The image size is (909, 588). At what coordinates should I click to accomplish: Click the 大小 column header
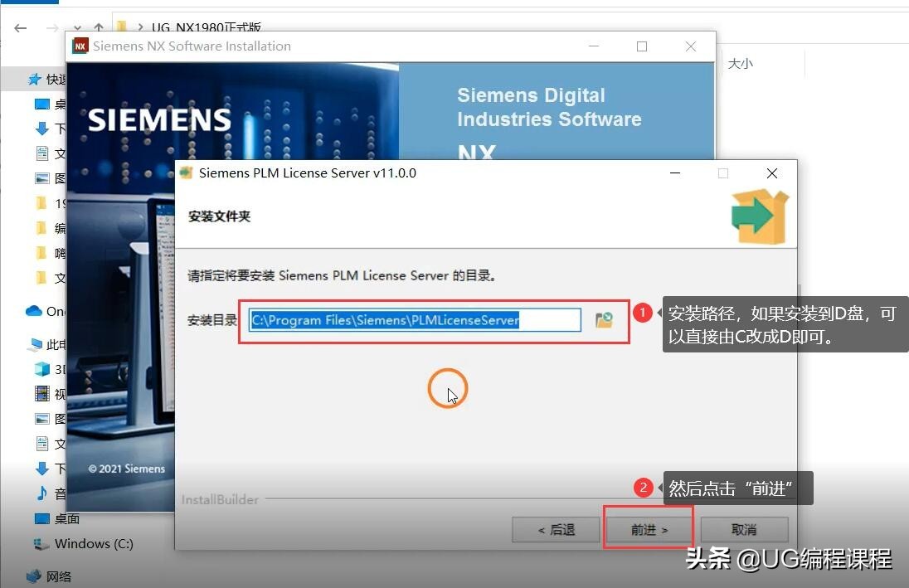[740, 63]
